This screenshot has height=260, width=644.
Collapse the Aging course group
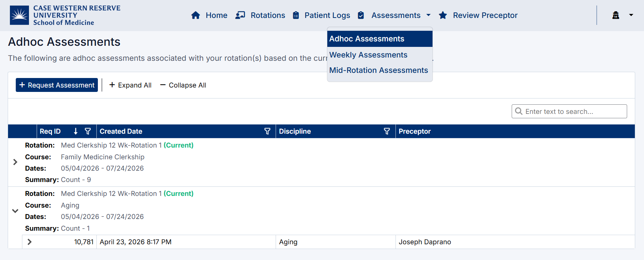15,211
